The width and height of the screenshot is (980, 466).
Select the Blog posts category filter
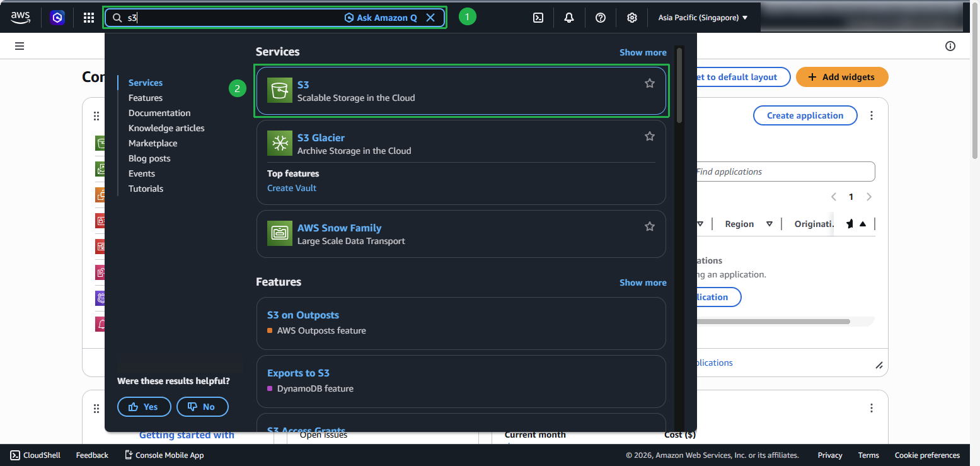(149, 158)
